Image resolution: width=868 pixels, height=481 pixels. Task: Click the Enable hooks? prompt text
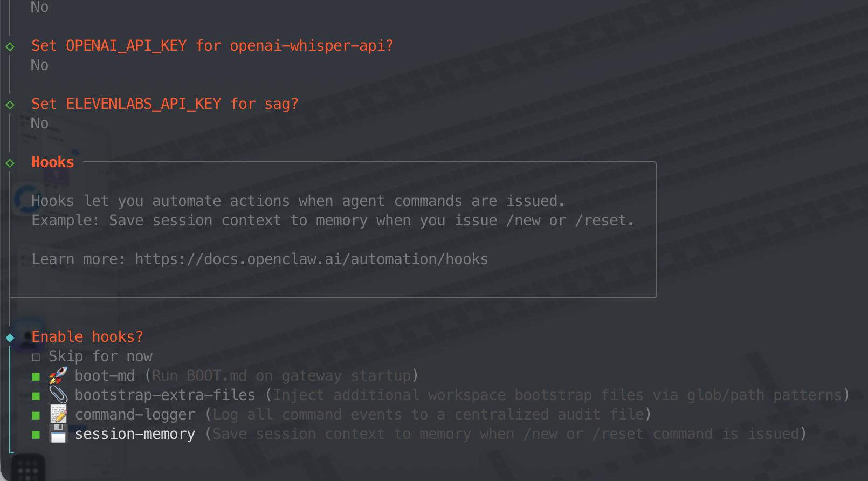click(87, 337)
